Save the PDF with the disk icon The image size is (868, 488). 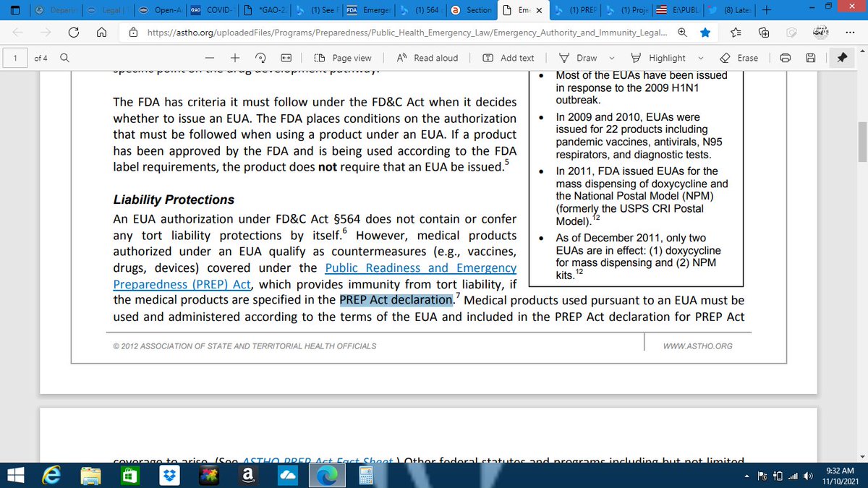pyautogui.click(x=811, y=58)
